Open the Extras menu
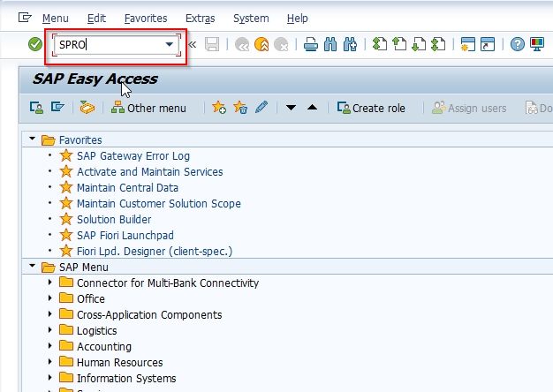This screenshot has height=392, width=553. click(x=200, y=19)
